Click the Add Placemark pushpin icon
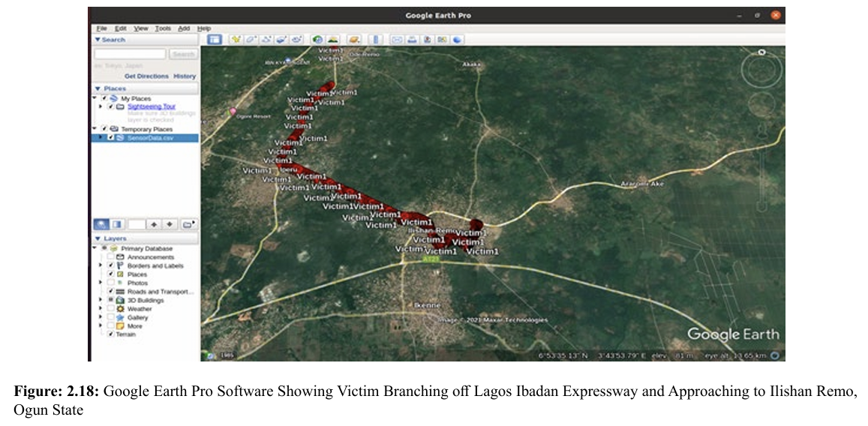868x426 pixels. (236, 39)
